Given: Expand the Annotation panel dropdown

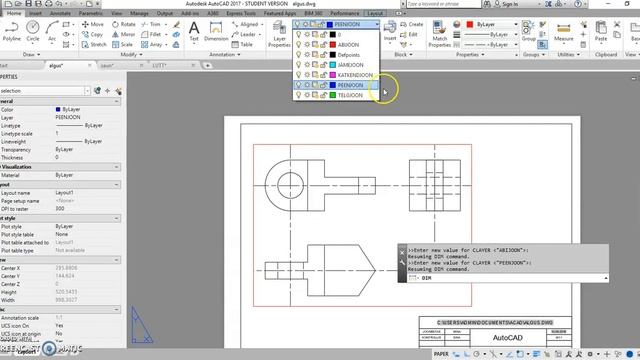Looking at the screenshot, I should pos(225,54).
